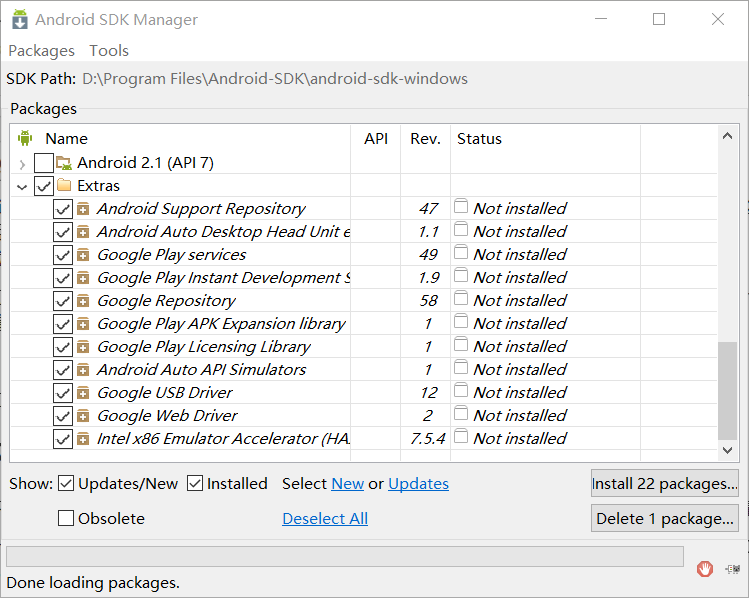Click the loading progress bar
Image resolution: width=749 pixels, height=598 pixels.
pos(344,556)
